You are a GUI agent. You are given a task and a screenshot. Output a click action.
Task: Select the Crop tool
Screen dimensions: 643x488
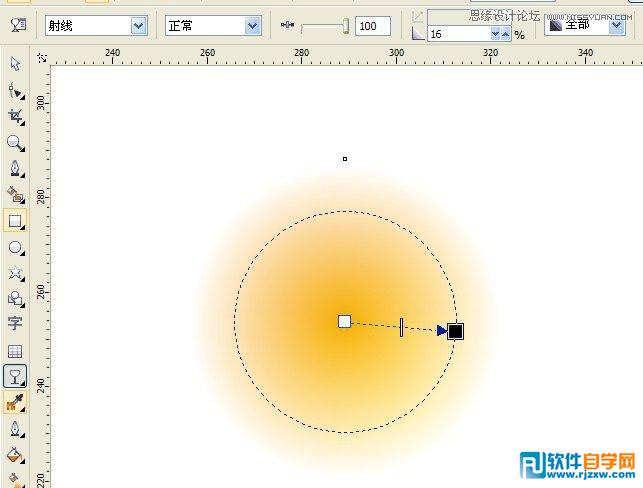click(16, 117)
